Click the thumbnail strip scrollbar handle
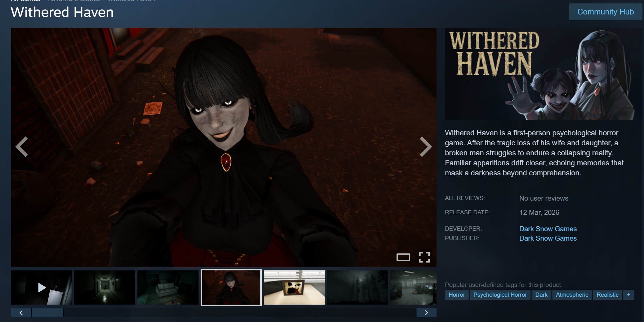Screen dimensions: 644x322 tap(47, 313)
